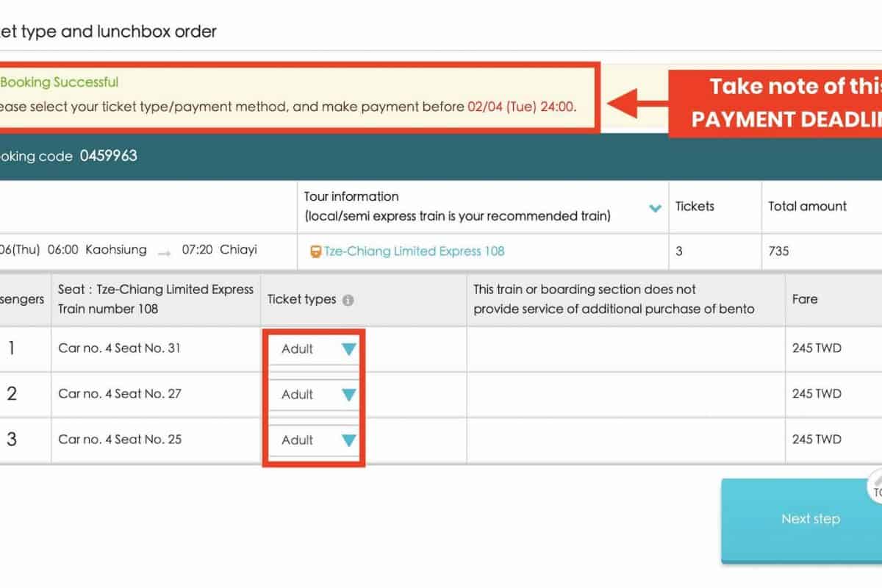This screenshot has height=588, width=882.
Task: Click the booking code 0459963
Action: click(108, 156)
